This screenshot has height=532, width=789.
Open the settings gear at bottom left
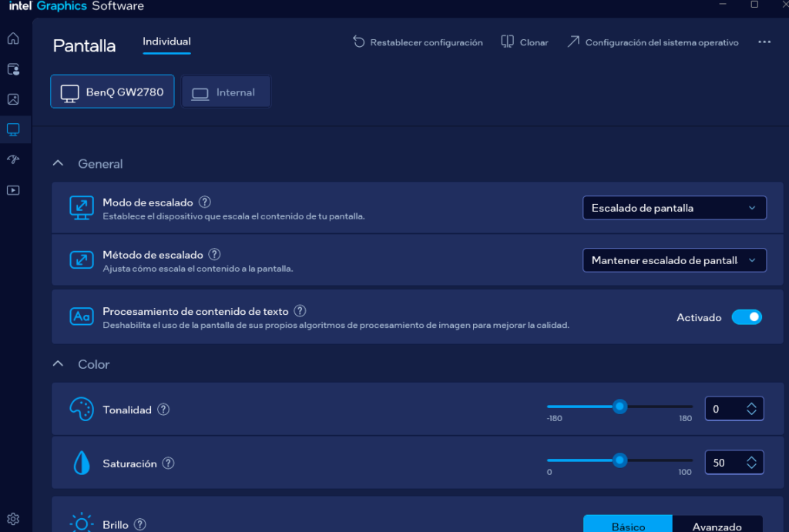12,518
